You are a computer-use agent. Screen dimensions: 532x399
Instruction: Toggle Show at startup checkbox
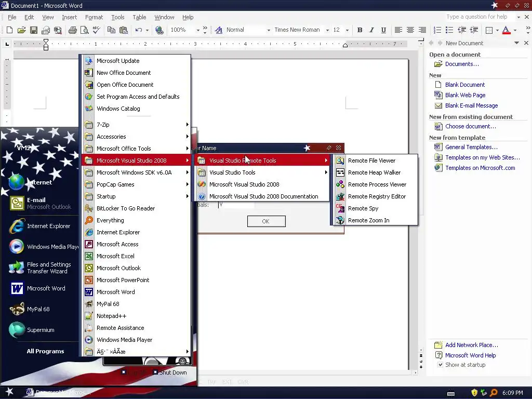point(440,365)
